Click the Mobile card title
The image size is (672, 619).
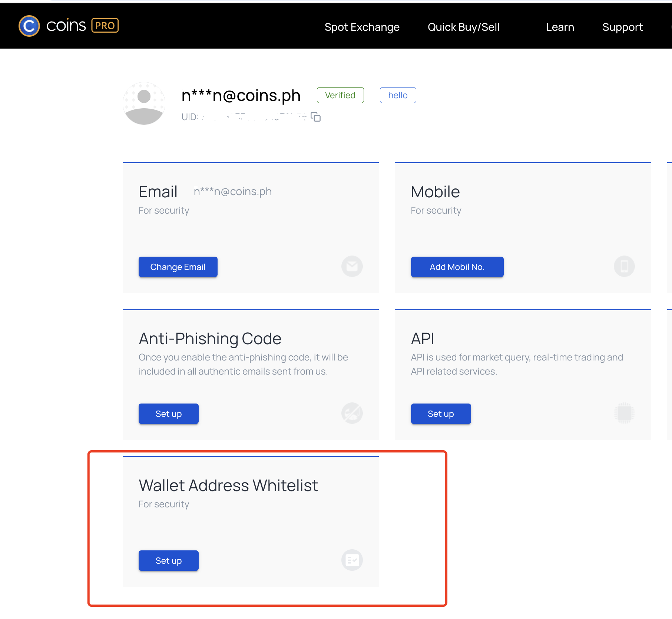(435, 192)
